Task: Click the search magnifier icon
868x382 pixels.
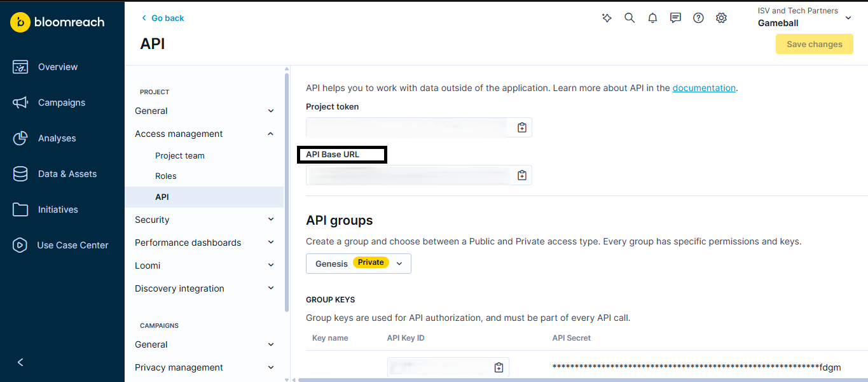Action: 630,18
